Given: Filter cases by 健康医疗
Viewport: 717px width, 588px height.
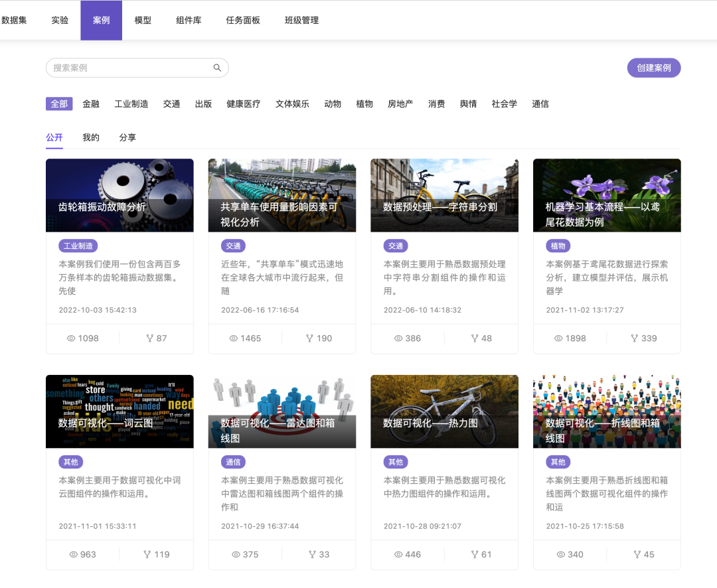Looking at the screenshot, I should coord(244,104).
